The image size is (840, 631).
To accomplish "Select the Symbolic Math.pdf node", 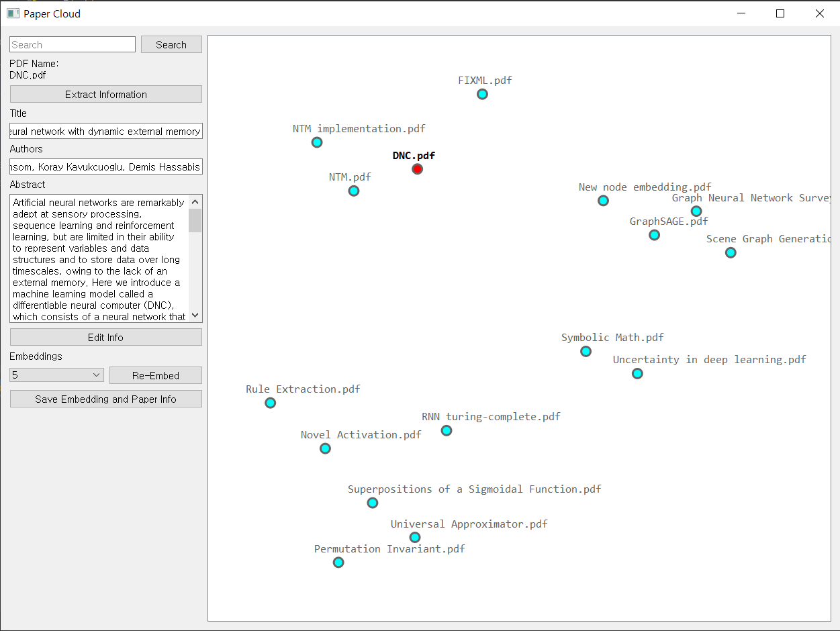I will (x=586, y=351).
